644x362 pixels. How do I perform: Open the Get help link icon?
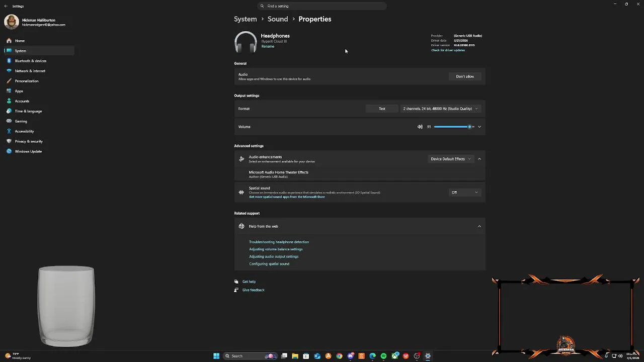tap(236, 282)
